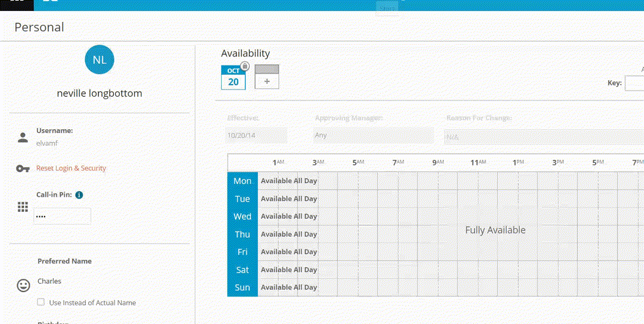Click the smiley face Preferred Name icon
This screenshot has height=324, width=644.
[x=23, y=285]
